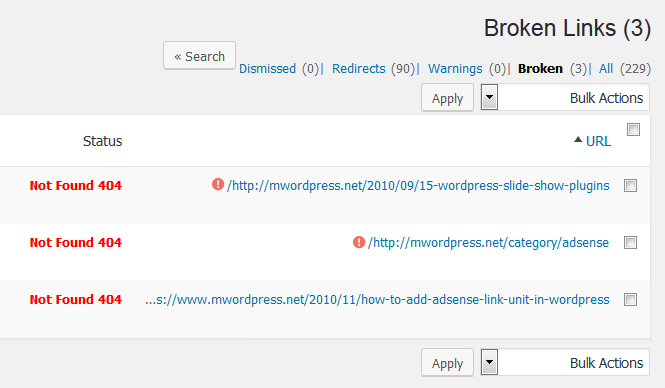Click the Status column header

102,141
